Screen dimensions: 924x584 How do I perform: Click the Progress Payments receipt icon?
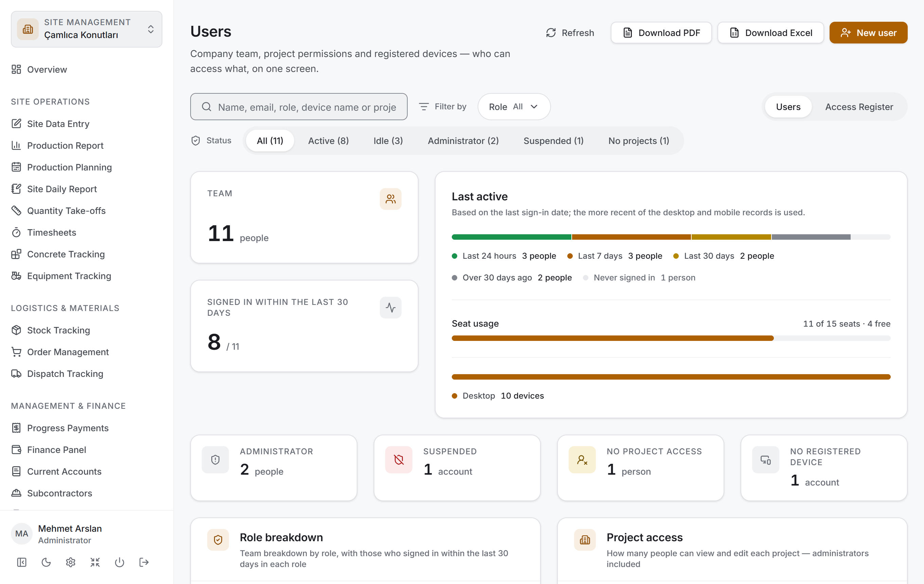[x=16, y=428]
